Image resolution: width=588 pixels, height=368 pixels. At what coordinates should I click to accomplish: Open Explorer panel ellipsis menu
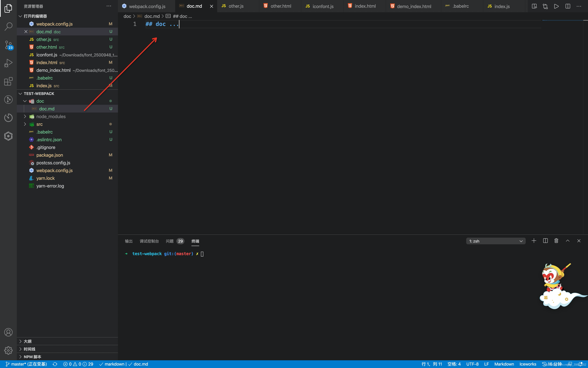pyautogui.click(x=109, y=6)
